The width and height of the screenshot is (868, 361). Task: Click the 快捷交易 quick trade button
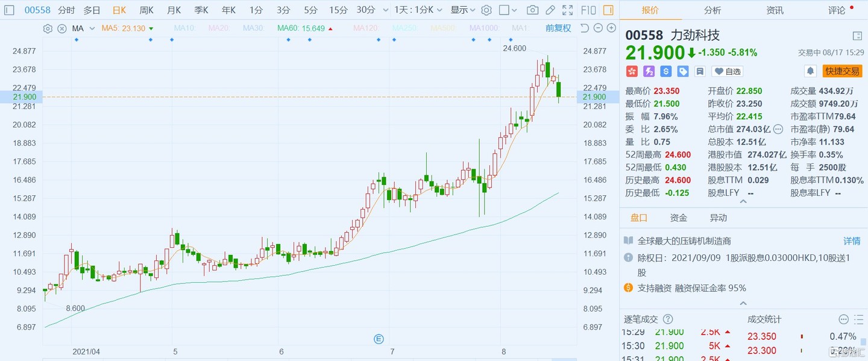pos(842,71)
